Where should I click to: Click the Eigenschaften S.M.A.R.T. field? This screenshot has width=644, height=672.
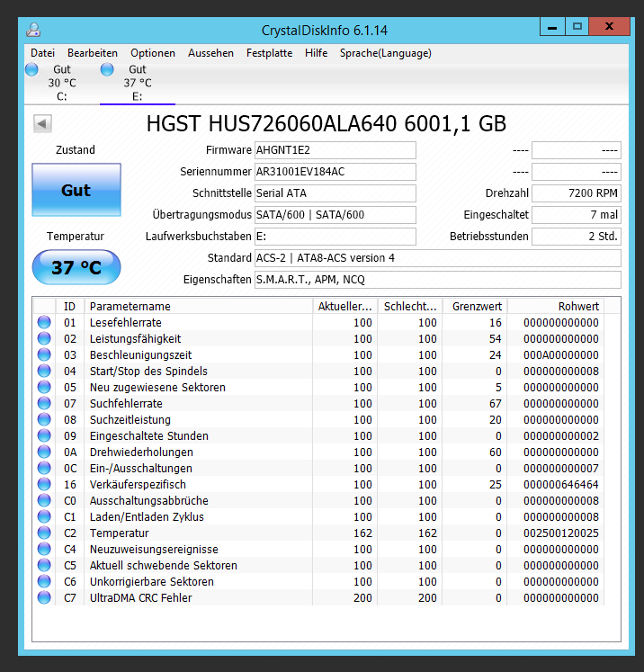(437, 280)
